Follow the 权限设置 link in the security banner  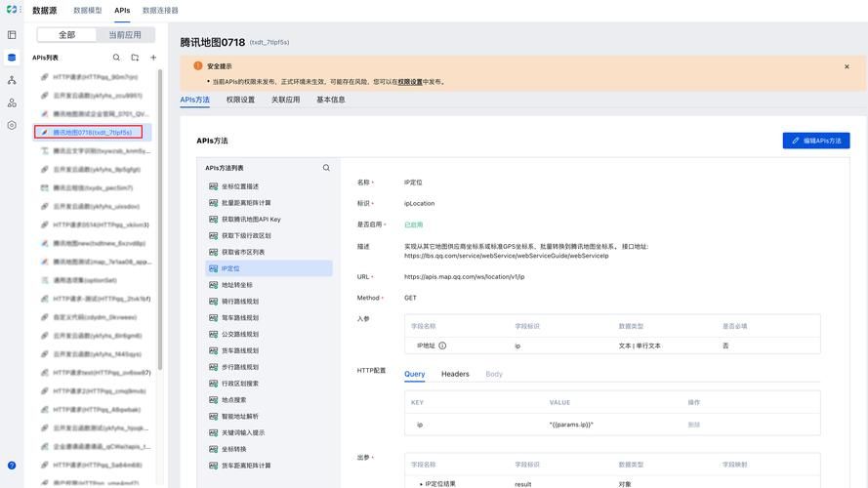coord(410,82)
